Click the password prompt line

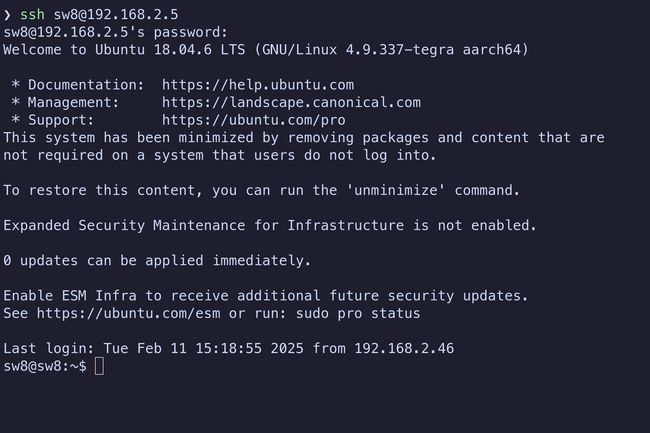[116, 32]
